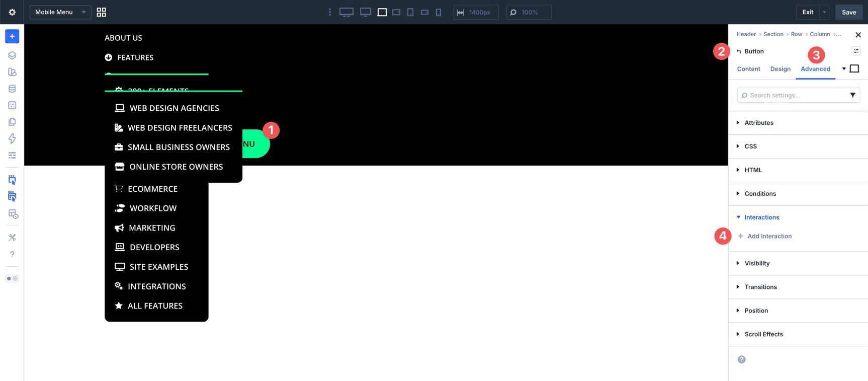Select the tablet landscape view icon
This screenshot has height=381, width=868.
396,12
